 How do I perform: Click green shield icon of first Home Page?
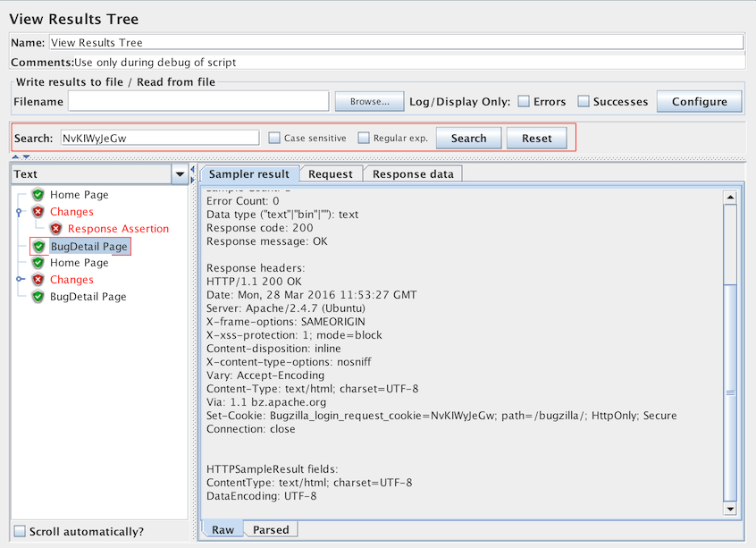[x=38, y=195]
